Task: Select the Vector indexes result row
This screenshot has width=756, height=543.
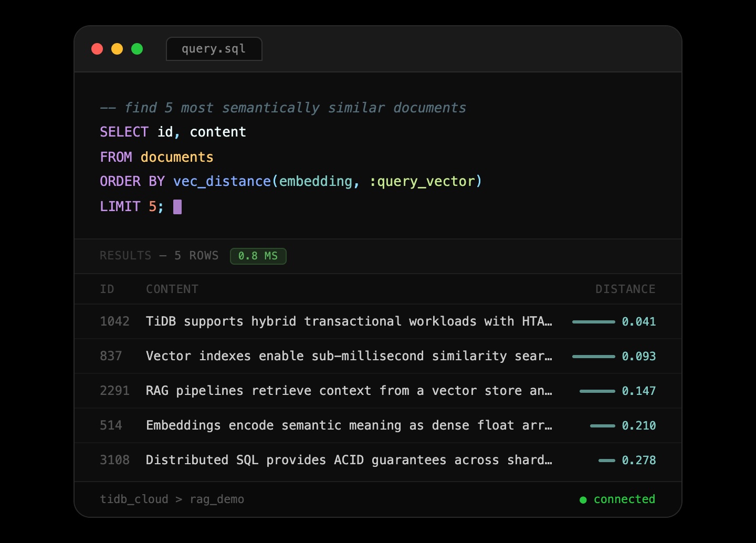Action: [x=349, y=356]
